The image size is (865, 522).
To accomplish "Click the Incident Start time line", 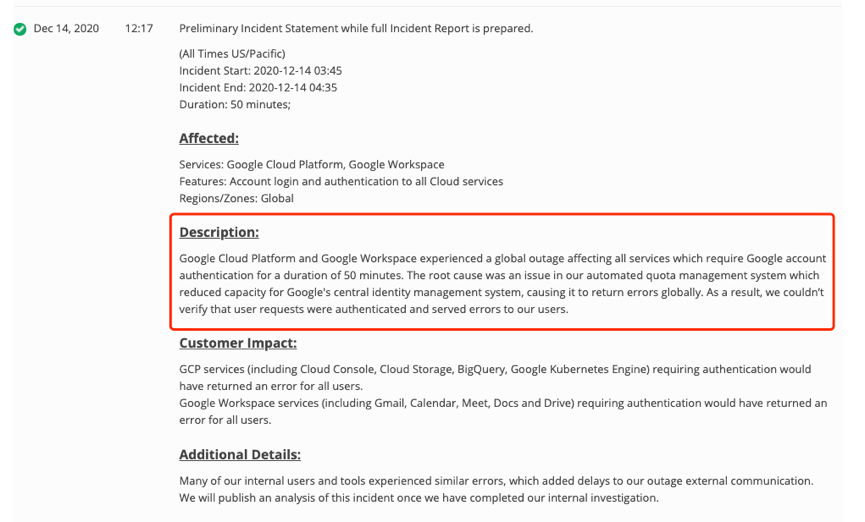I will tap(260, 71).
